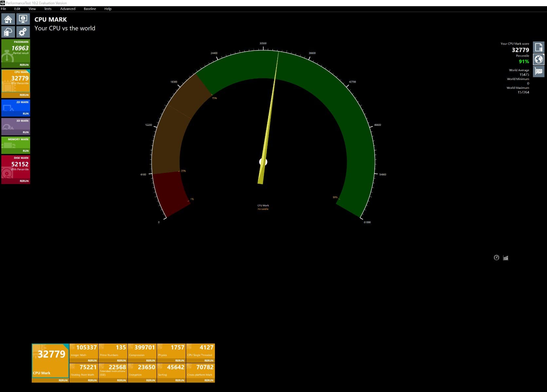547x392 pixels.
Task: Go to the Home screen icon
Action: coord(8,19)
